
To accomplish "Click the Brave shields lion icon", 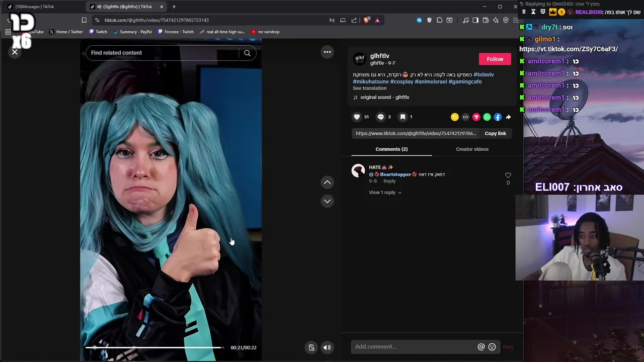I will [x=366, y=20].
